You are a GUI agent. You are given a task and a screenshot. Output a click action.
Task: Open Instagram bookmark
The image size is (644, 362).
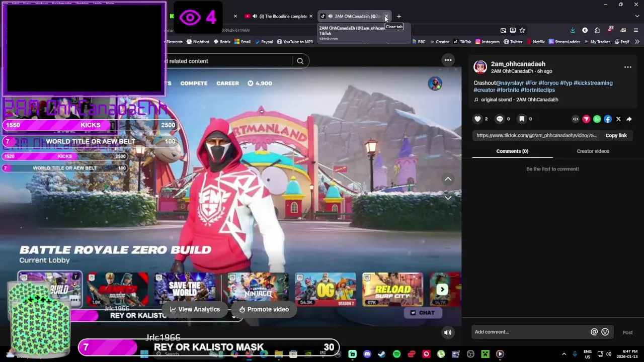click(x=488, y=42)
